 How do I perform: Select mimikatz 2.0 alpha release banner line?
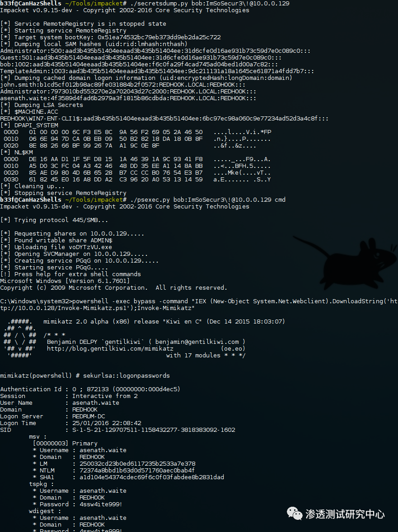(x=164, y=322)
